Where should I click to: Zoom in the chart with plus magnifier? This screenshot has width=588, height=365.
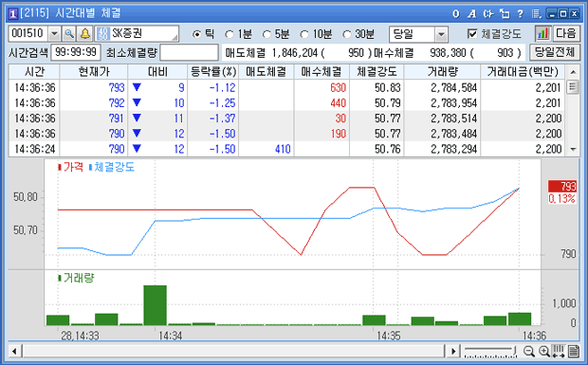pos(544,351)
